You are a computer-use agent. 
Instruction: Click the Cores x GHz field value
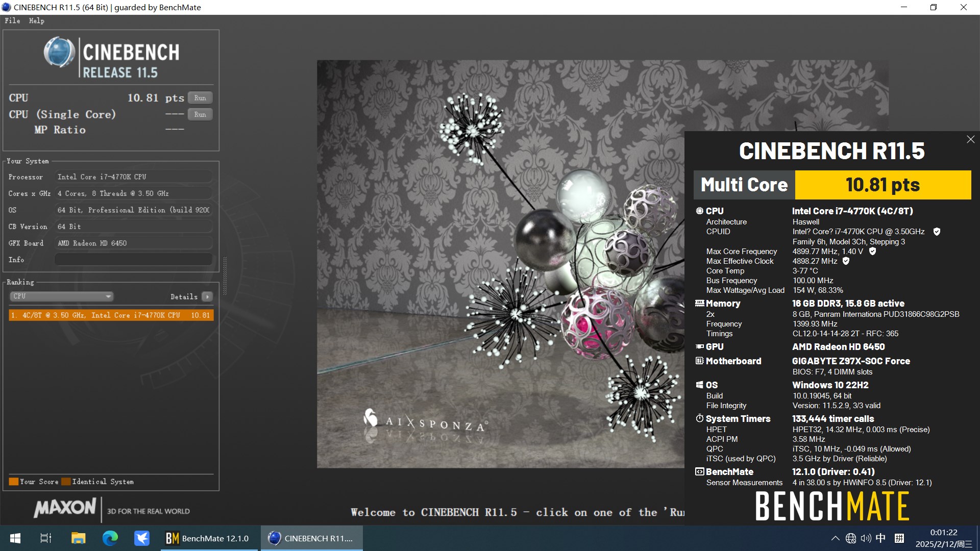click(x=133, y=193)
